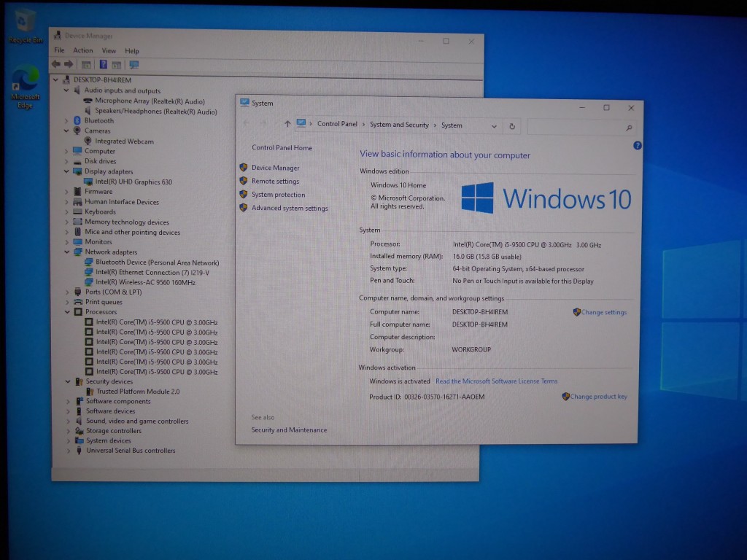Click System and Security breadcrumb
Image resolution: width=747 pixels, height=560 pixels.
(x=399, y=125)
